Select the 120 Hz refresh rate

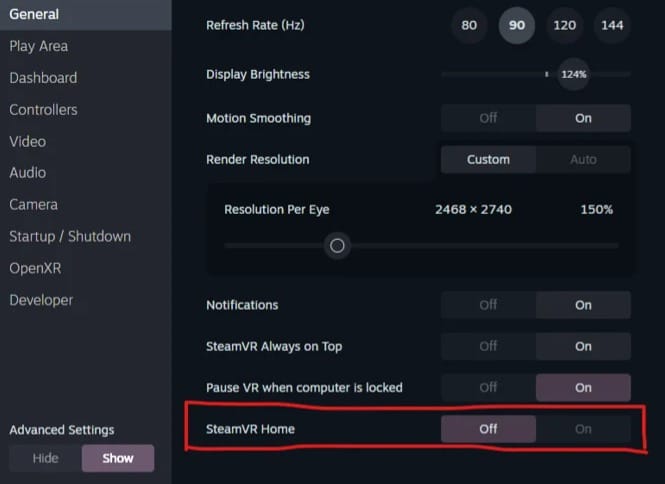565,25
